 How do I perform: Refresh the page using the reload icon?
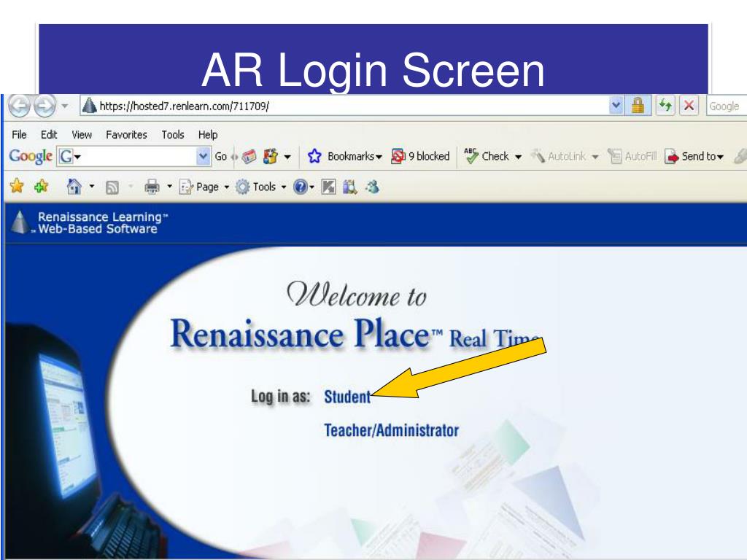click(665, 105)
